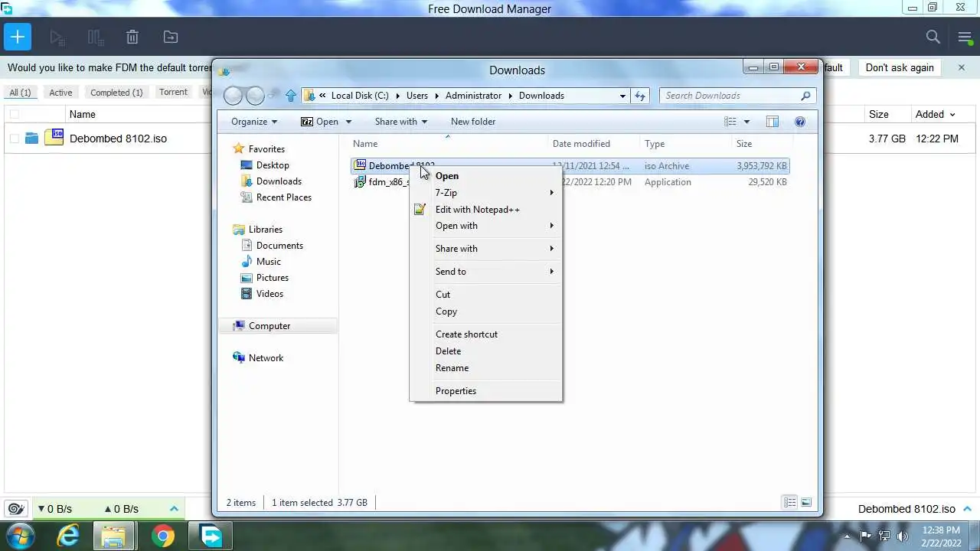
Task: Open Google Chrome from the taskbar
Action: click(x=162, y=536)
